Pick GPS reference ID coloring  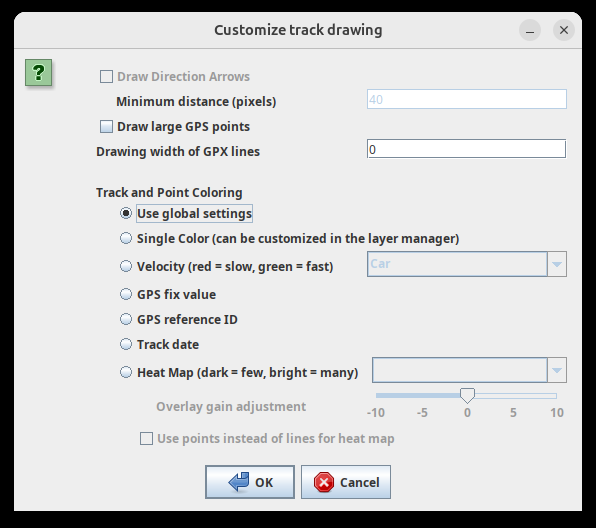click(x=126, y=319)
